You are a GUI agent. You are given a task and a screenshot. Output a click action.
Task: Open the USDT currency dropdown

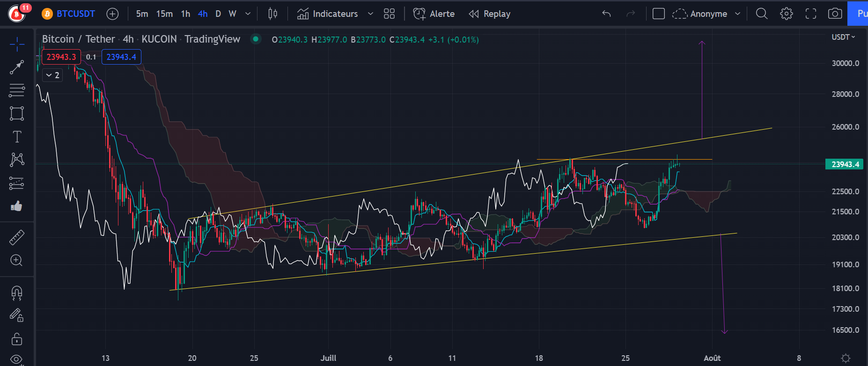843,37
